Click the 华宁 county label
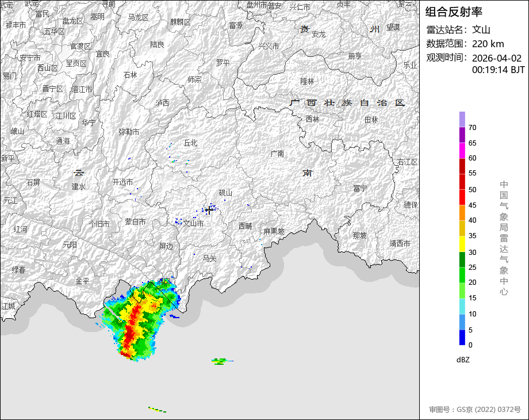 click(89, 123)
